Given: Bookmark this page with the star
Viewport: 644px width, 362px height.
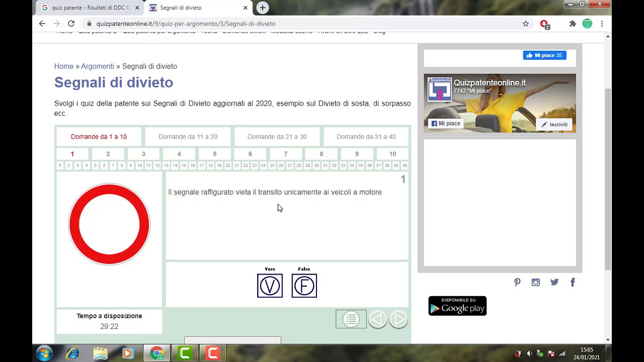Looking at the screenshot, I should coord(526,24).
